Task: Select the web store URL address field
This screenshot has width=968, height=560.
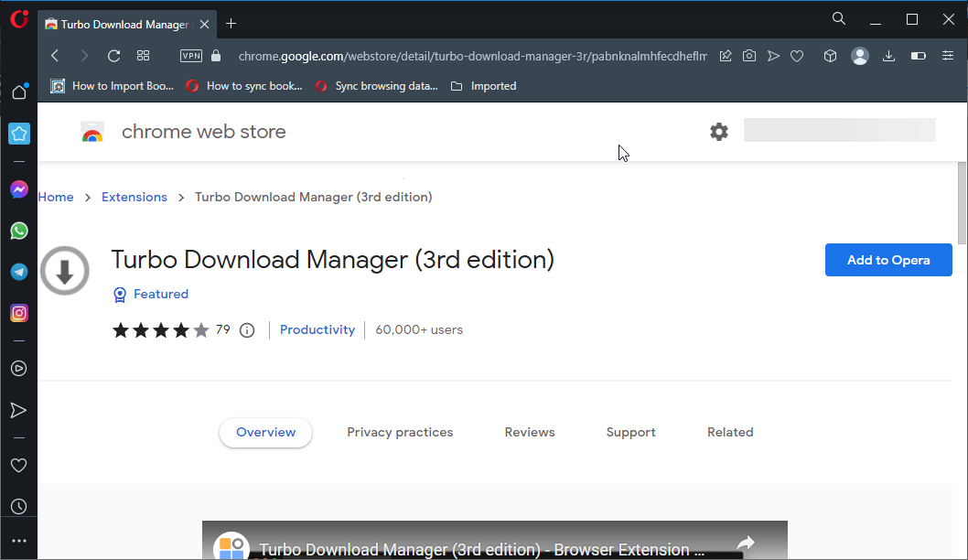Action: point(472,56)
